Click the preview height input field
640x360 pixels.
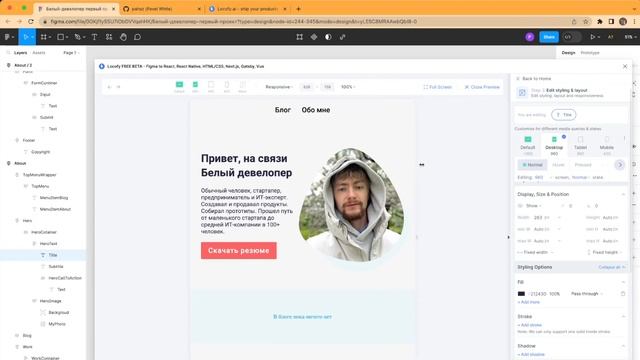[x=327, y=87]
